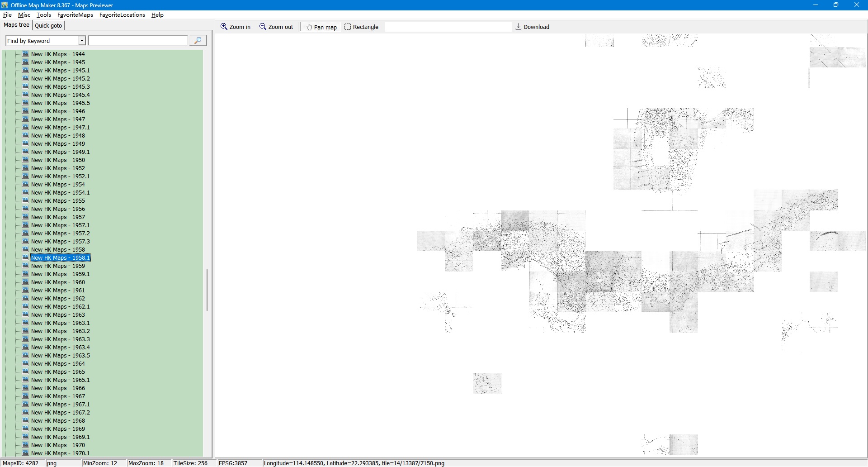This screenshot has width=868, height=467.
Task: Click the map icon beside 1944 entry
Action: [25, 54]
